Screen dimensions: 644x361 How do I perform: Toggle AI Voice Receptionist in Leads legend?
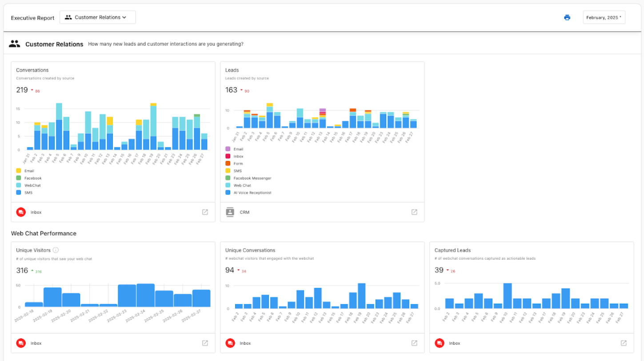(x=252, y=193)
